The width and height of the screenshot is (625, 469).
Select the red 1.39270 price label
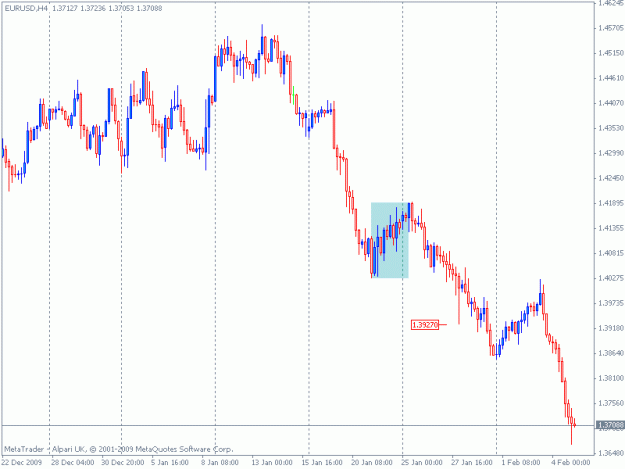pyautogui.click(x=425, y=325)
